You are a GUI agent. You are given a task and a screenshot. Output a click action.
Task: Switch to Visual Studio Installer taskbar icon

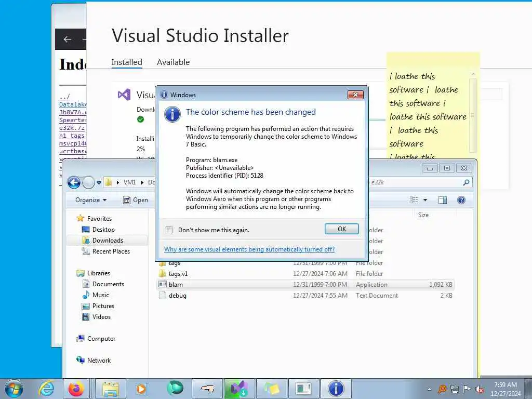[x=239, y=389]
